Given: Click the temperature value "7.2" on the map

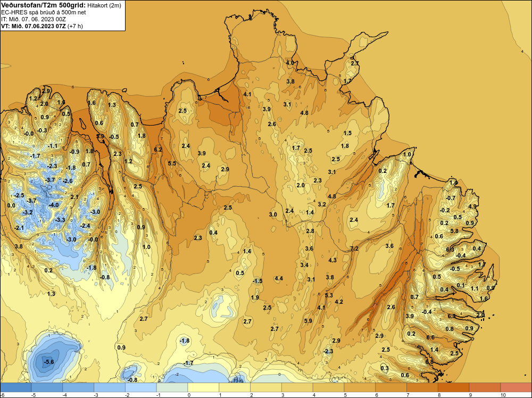Looking at the screenshot, I should tap(354, 248).
